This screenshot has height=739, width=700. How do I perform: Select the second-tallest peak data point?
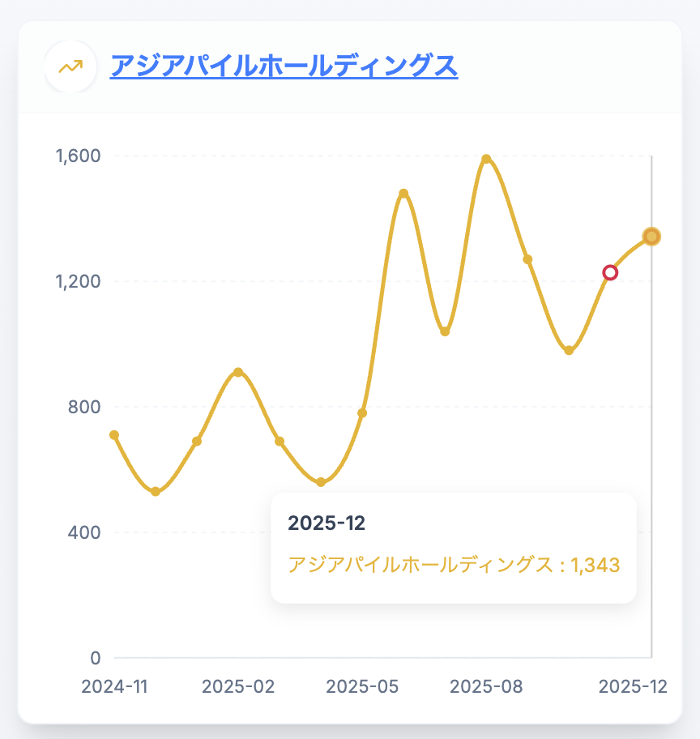403,194
